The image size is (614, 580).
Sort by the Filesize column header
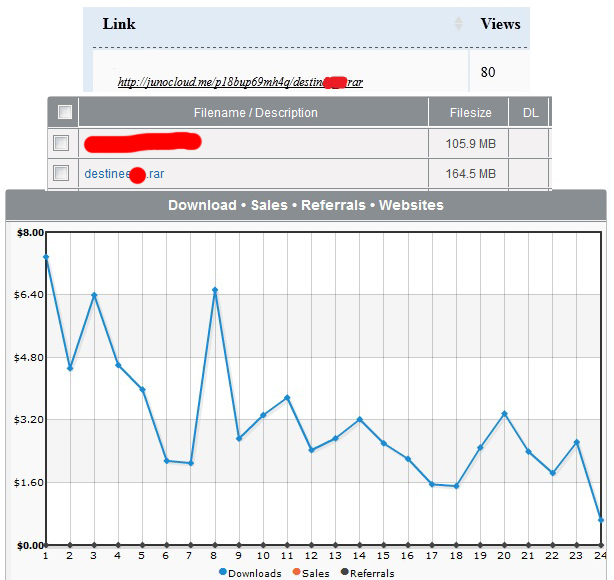(x=471, y=113)
